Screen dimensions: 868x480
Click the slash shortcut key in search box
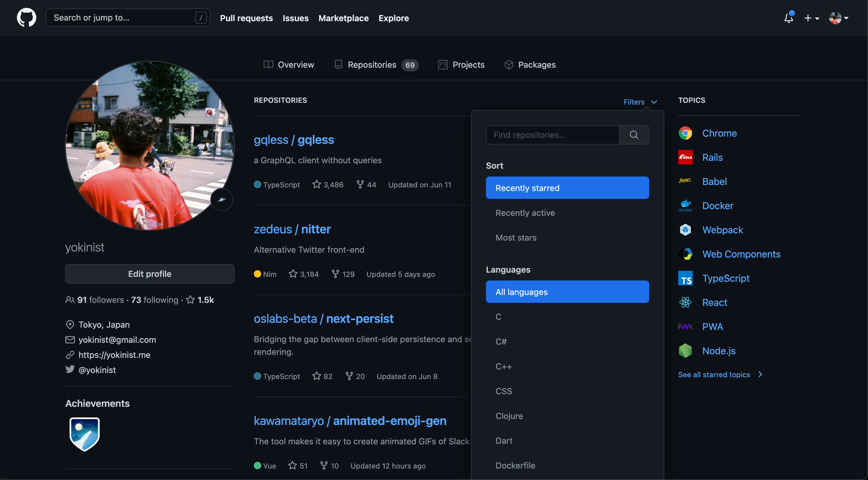201,18
